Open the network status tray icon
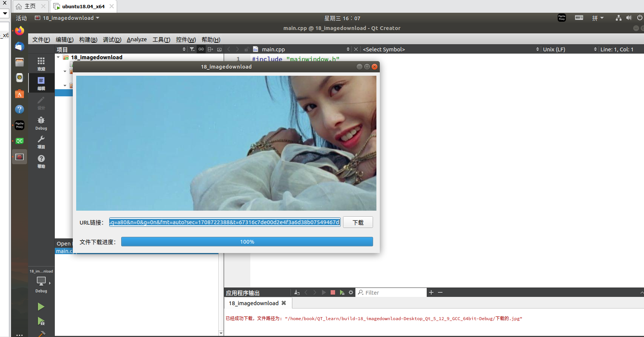644x337 pixels. [618, 18]
